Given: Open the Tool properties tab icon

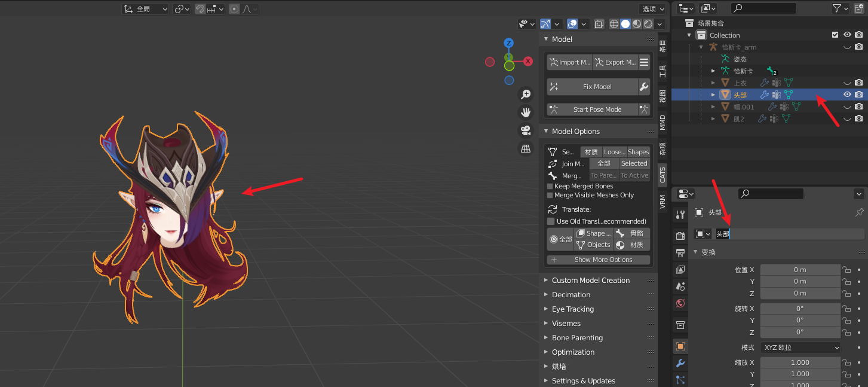Looking at the screenshot, I should point(680,215).
